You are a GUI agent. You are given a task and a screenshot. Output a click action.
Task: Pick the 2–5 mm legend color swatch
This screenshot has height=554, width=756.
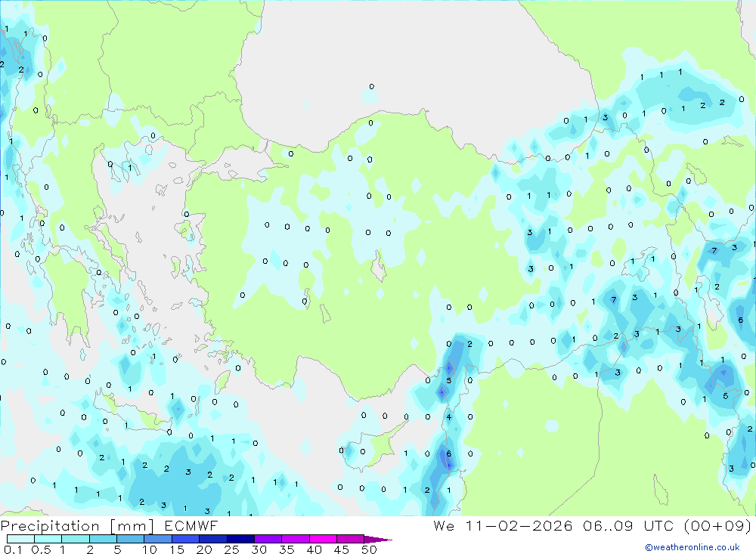pyautogui.click(x=103, y=539)
